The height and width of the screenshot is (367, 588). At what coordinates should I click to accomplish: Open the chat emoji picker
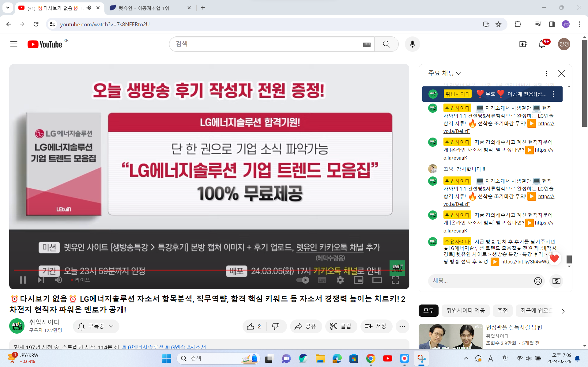[538, 281]
